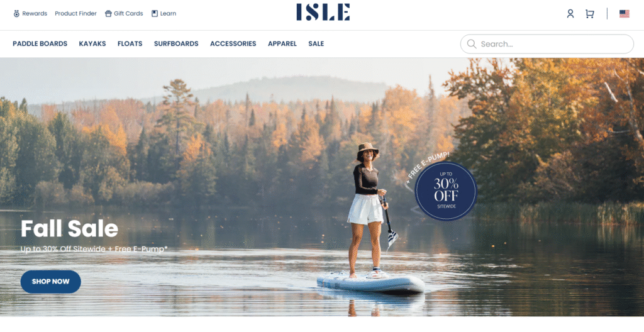Open the Product Finder link
This screenshot has height=332, width=644.
pyautogui.click(x=75, y=14)
